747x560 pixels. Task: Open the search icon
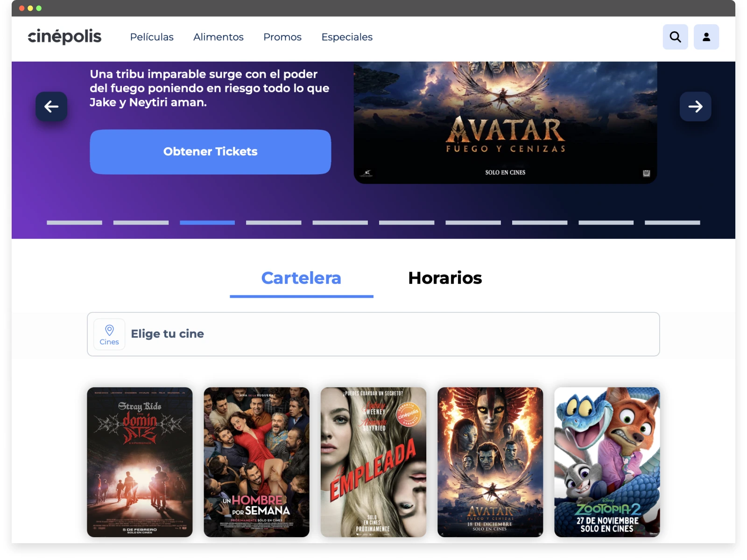coord(675,37)
